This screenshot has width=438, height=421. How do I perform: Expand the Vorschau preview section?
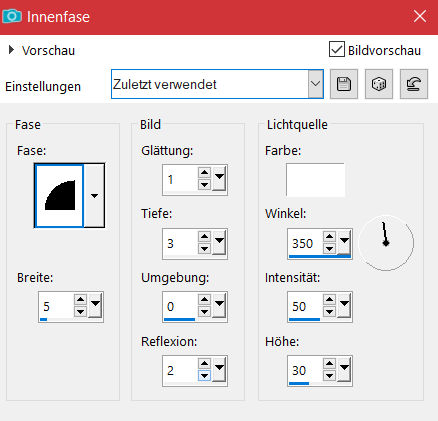(x=11, y=50)
